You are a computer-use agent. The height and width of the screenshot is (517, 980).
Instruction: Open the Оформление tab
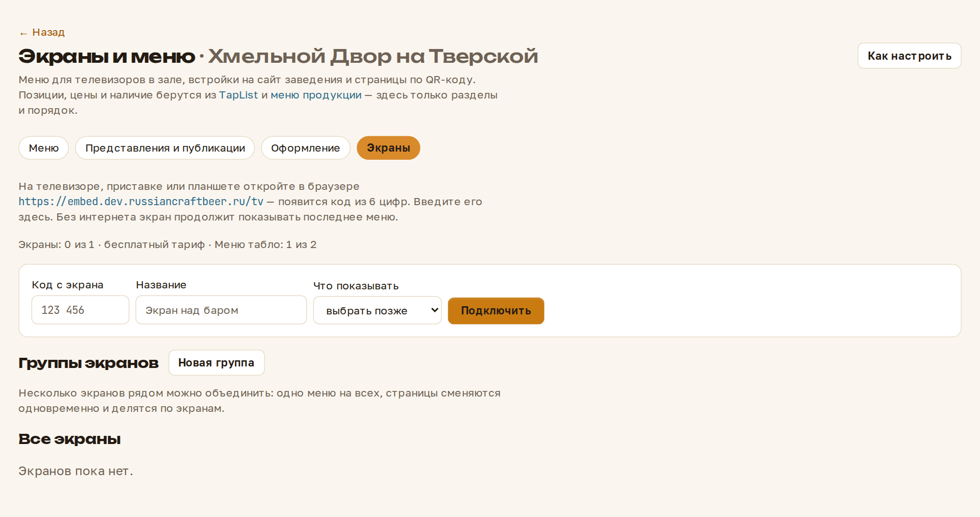coord(305,148)
